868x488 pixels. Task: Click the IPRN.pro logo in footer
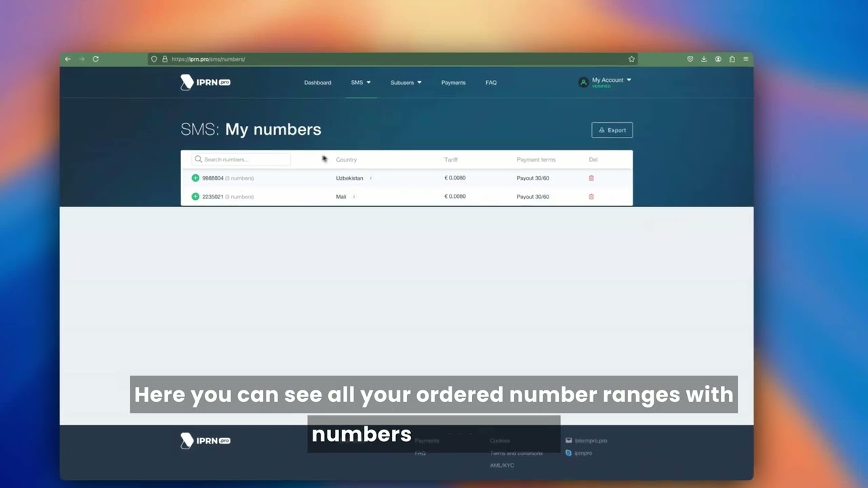(x=205, y=441)
